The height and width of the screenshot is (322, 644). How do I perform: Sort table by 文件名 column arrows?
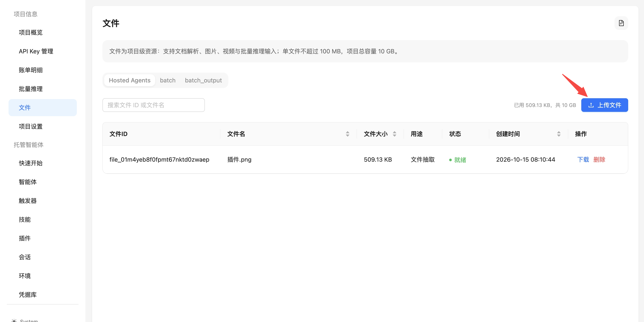[347, 134]
